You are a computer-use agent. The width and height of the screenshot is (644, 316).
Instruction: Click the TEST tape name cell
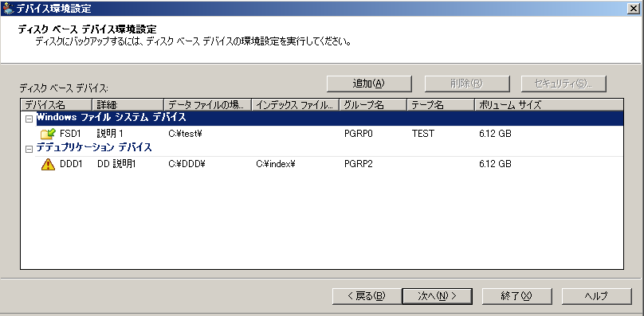[x=423, y=134]
